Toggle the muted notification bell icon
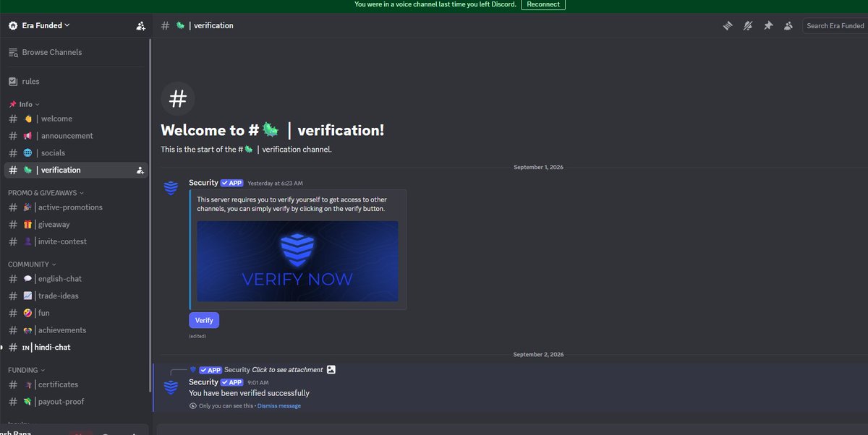 point(748,25)
